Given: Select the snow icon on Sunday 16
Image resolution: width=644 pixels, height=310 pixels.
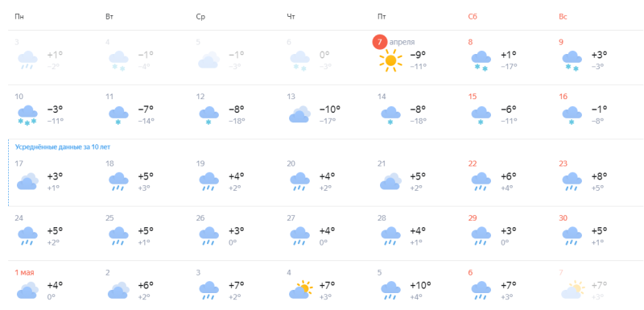Looking at the screenshot, I should (572, 115).
